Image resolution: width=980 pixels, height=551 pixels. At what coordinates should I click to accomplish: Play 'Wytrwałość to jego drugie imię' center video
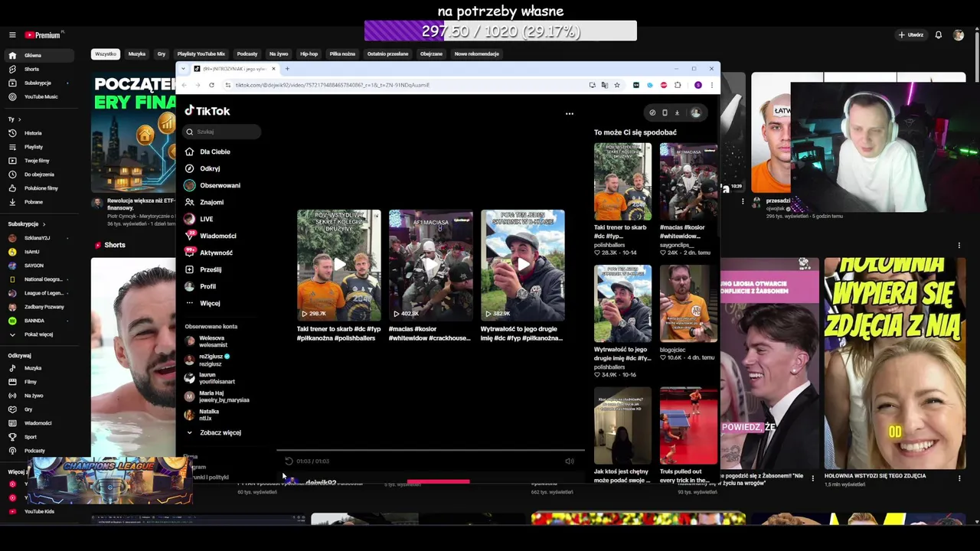522,265
